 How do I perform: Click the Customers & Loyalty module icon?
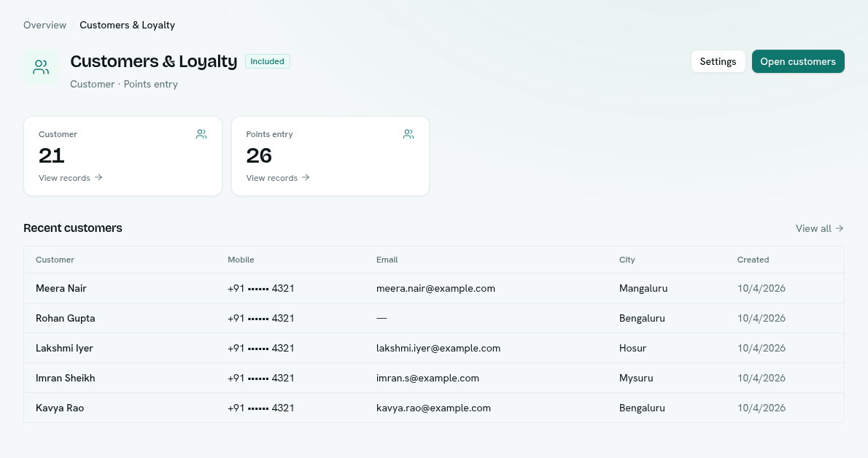pyautogui.click(x=41, y=68)
